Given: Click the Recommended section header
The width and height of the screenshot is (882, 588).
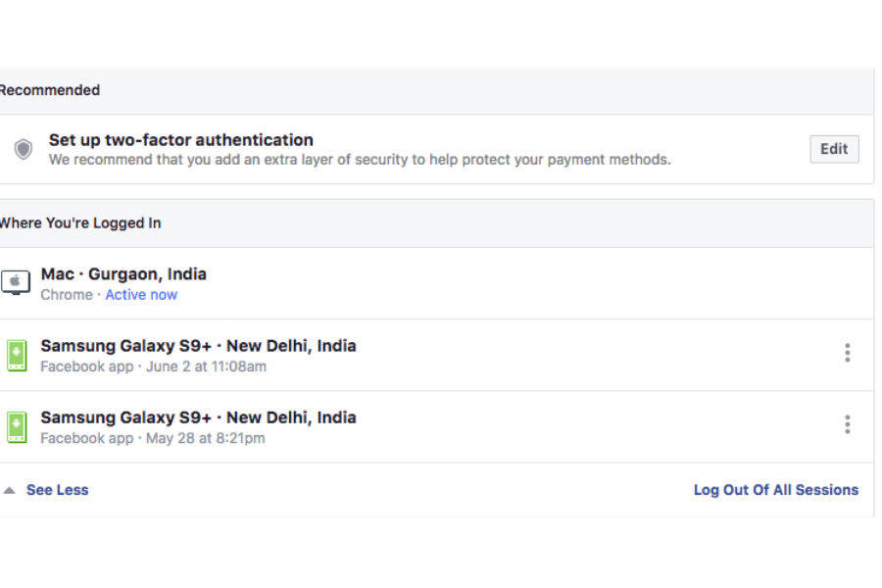Looking at the screenshot, I should [49, 90].
